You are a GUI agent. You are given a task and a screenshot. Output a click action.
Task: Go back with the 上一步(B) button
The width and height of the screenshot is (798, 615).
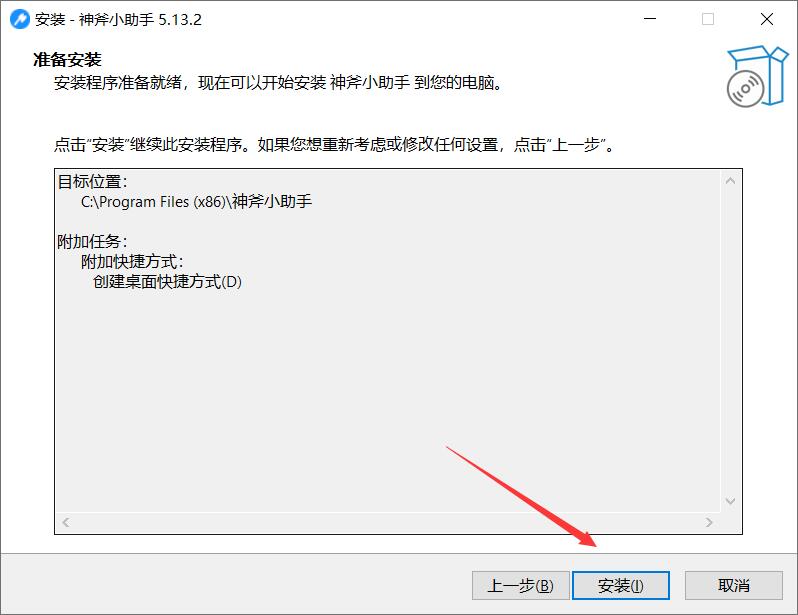click(x=520, y=585)
